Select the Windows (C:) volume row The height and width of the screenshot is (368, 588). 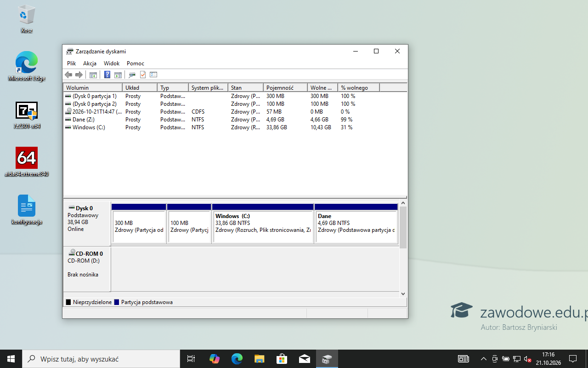(x=235, y=127)
